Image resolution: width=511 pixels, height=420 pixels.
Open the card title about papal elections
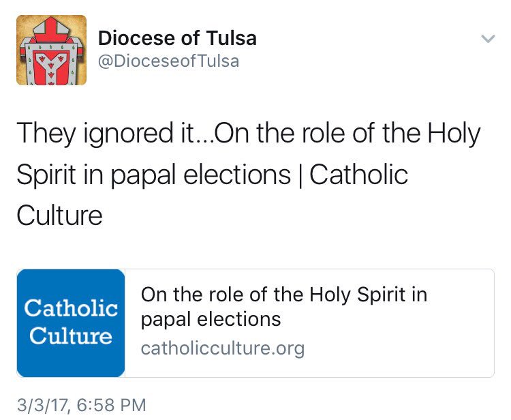pyautogui.click(x=283, y=306)
